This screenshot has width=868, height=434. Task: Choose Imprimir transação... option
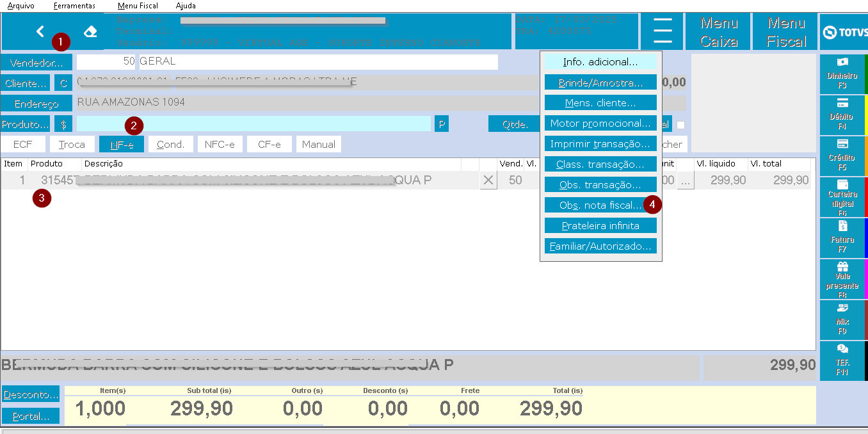[x=600, y=144]
